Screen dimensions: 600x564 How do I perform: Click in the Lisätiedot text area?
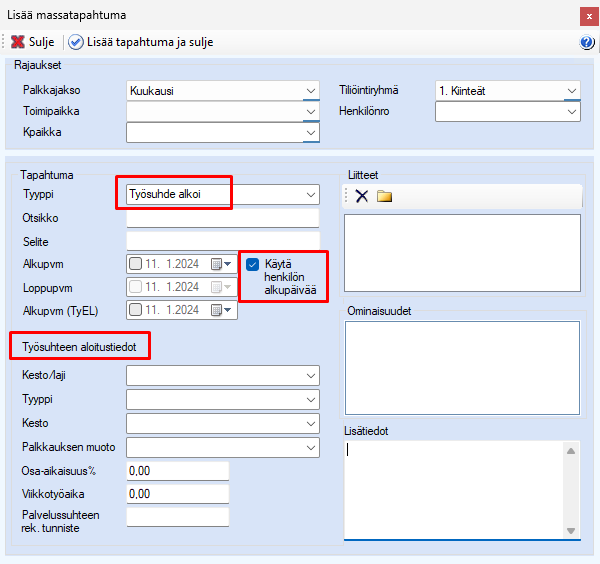[454, 490]
